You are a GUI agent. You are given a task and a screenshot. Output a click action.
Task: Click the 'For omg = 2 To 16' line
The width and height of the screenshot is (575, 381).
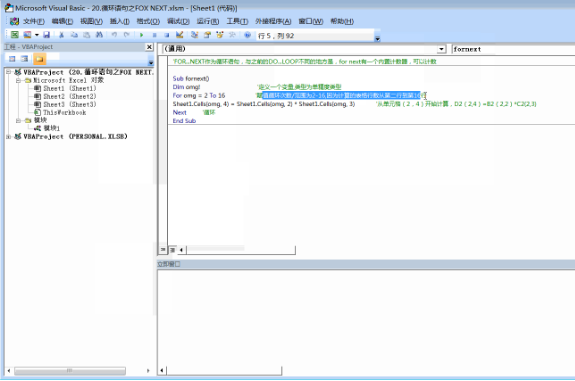click(x=199, y=95)
